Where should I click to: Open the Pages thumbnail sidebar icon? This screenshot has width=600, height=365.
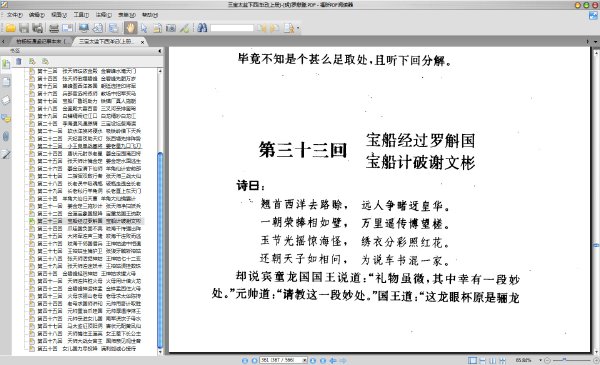pyautogui.click(x=6, y=82)
